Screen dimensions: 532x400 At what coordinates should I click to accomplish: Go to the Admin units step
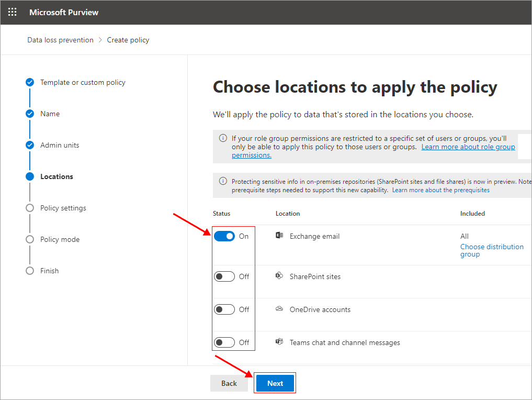coord(60,145)
